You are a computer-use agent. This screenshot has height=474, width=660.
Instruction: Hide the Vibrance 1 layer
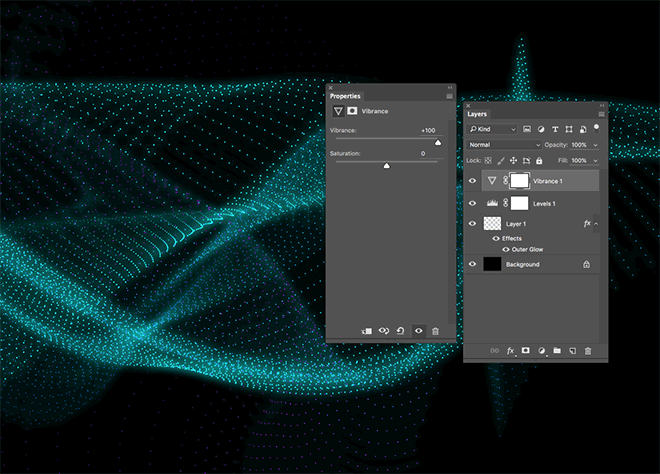[x=472, y=181]
